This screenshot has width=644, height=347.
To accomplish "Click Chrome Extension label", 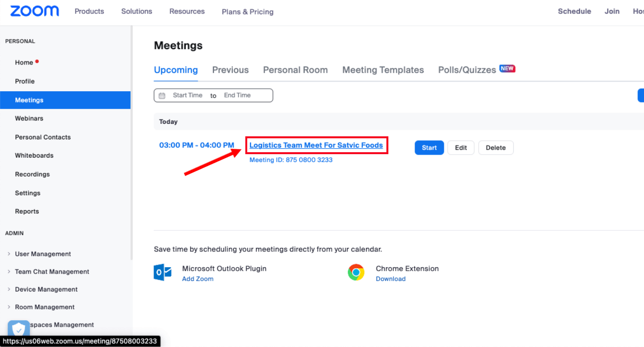I will coord(407,269).
